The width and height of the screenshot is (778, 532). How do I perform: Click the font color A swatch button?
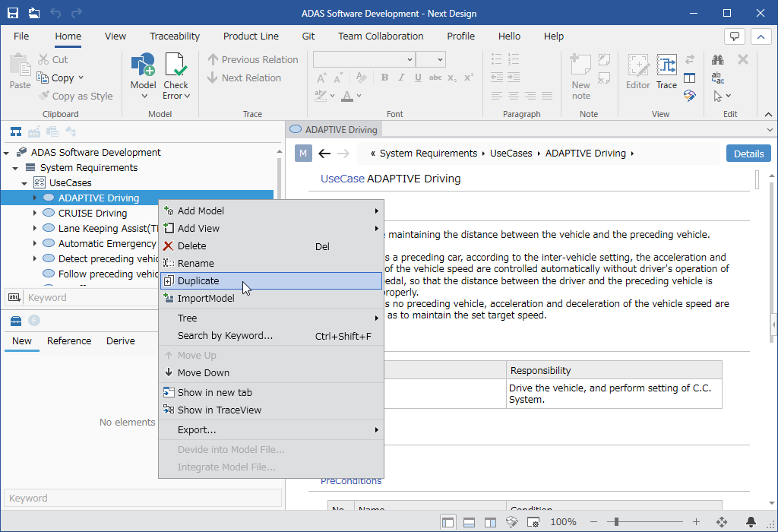click(x=347, y=95)
